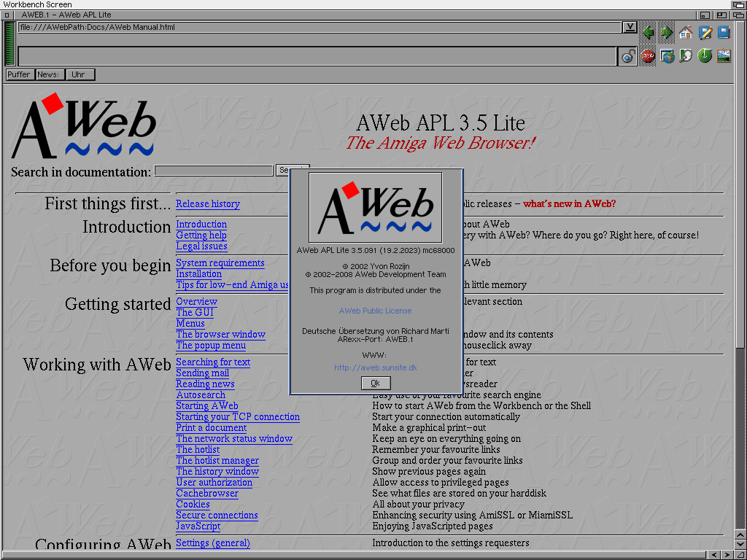The width and height of the screenshot is (747, 560).
Task: Open the Legal issues link
Action: (x=201, y=246)
